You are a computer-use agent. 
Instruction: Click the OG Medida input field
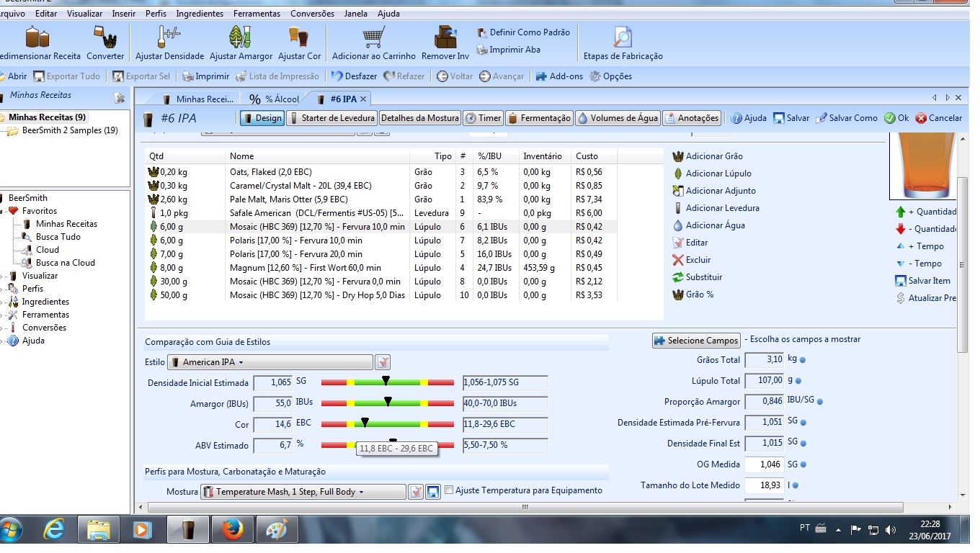tap(764, 465)
